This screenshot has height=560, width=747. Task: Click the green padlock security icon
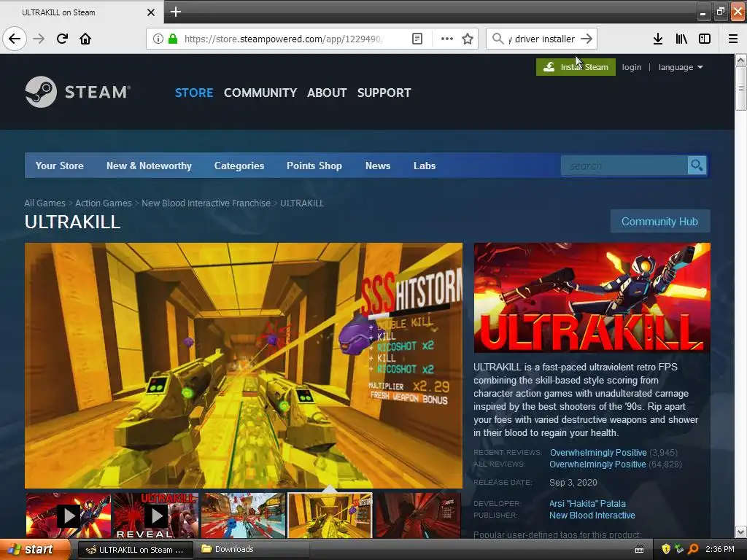173,39
